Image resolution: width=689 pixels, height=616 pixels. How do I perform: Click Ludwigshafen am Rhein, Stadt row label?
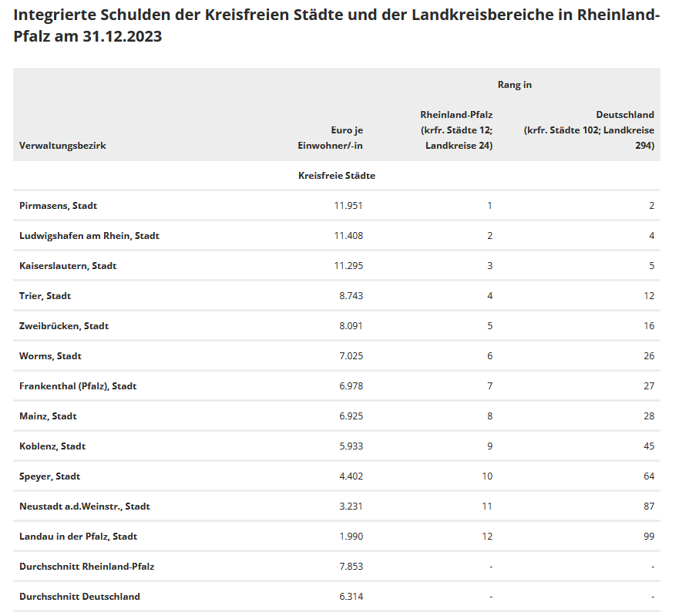point(89,236)
